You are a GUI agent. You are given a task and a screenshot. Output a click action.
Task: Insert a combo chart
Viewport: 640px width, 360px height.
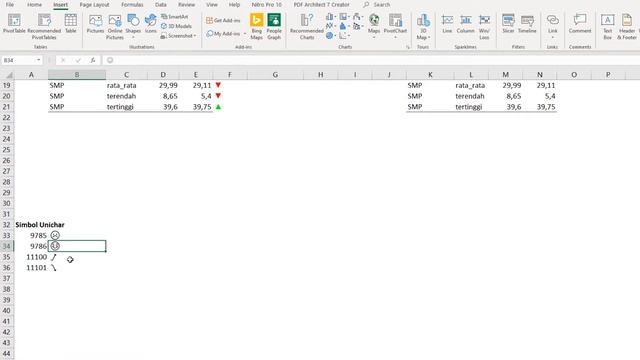(x=358, y=26)
